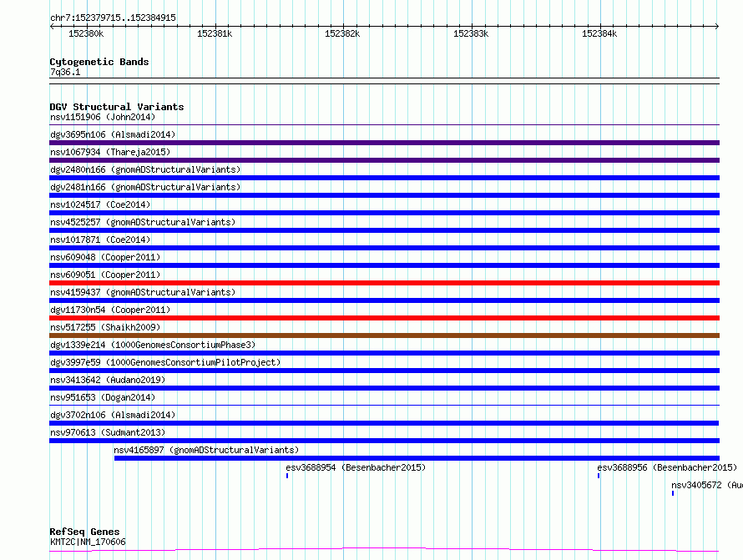Click the Cytogenetic Bands track title

[99, 62]
